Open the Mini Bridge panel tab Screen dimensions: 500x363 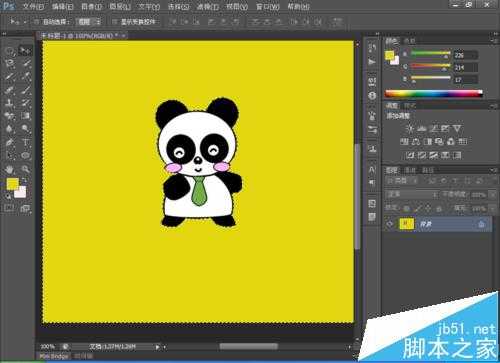pyautogui.click(x=54, y=356)
